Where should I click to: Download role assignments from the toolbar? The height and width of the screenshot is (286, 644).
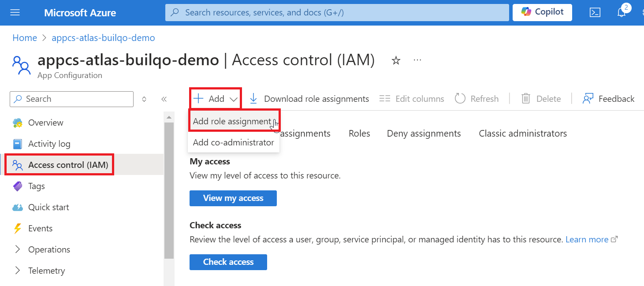click(309, 99)
